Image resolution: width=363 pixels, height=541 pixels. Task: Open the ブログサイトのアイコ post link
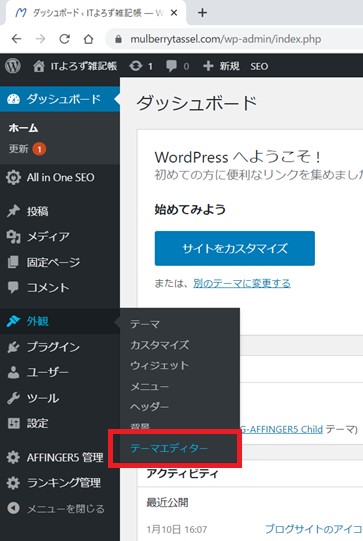click(x=313, y=529)
